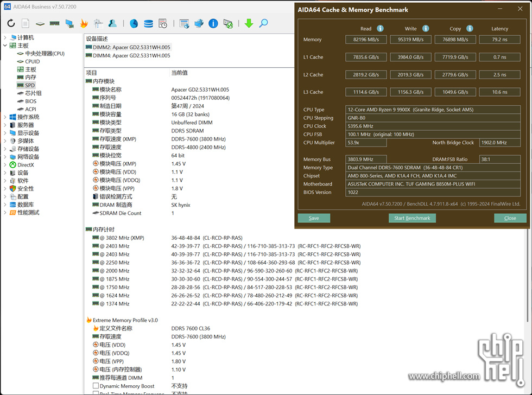Click the window-with-globe toolbar icon
This screenshot has width=532, height=395.
(184, 23)
